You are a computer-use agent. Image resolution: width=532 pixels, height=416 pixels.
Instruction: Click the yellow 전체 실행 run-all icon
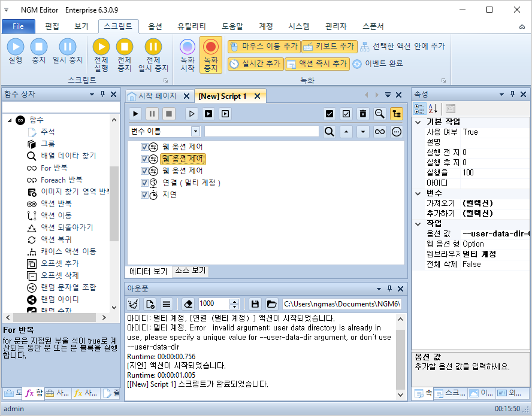(101, 47)
